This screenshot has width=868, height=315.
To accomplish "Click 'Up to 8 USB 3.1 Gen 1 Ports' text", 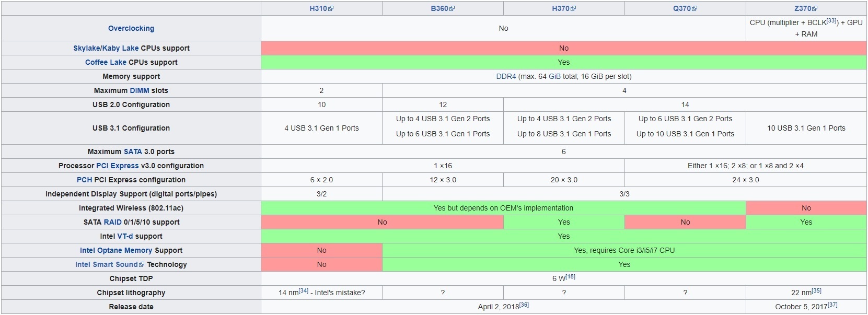I will 564,134.
